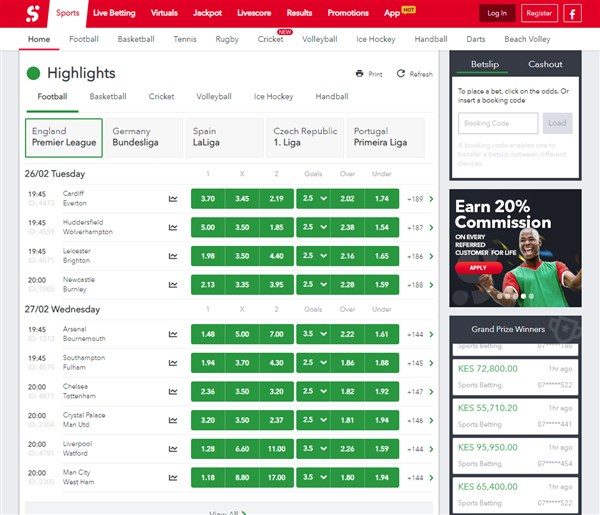
Task: Open goals dropdown for Huddersfield vs Wolverhampton
Action: pyautogui.click(x=313, y=227)
